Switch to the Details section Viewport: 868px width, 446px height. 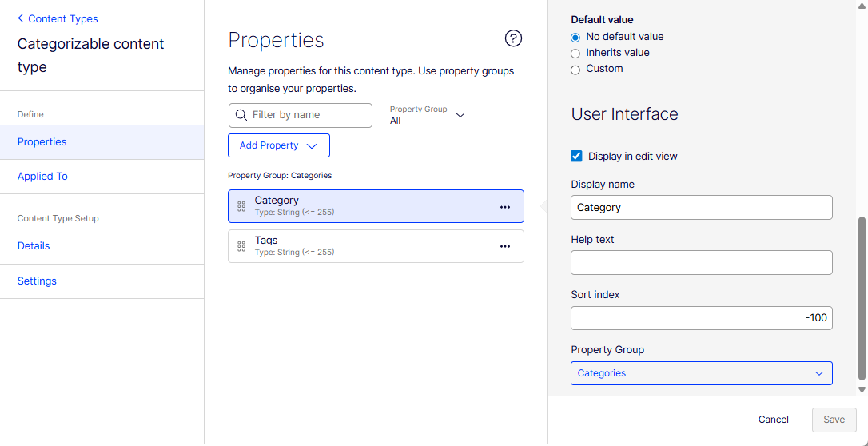[34, 246]
